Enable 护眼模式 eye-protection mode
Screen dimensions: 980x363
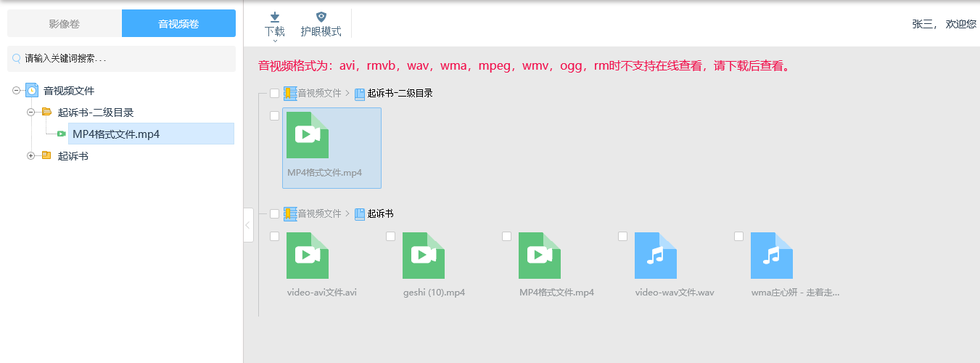point(321,24)
